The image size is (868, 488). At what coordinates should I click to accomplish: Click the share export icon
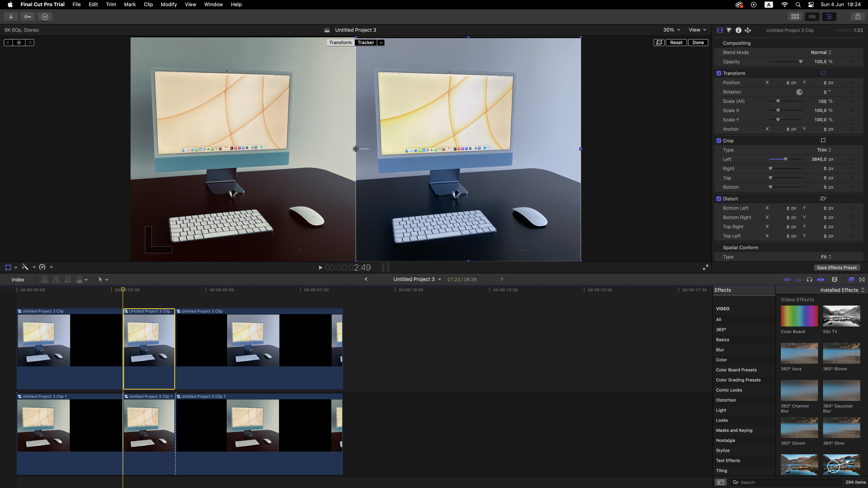pyautogui.click(x=858, y=16)
